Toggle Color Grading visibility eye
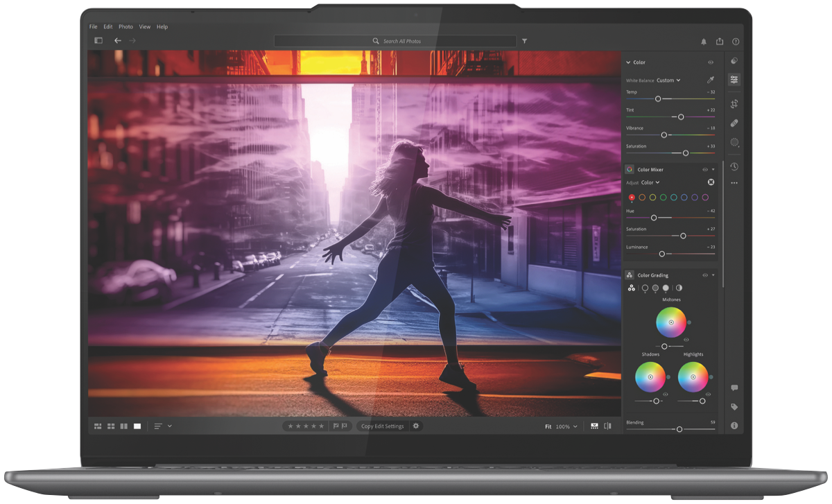This screenshot has width=832, height=504. coord(705,275)
